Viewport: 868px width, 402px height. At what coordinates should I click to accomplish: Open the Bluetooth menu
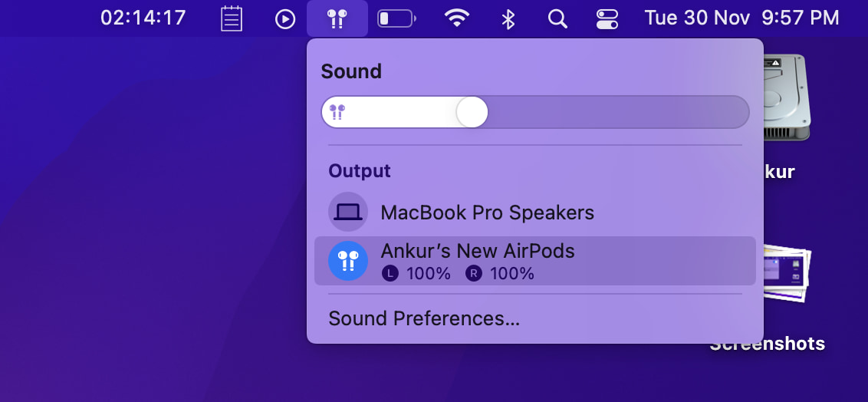pos(508,19)
